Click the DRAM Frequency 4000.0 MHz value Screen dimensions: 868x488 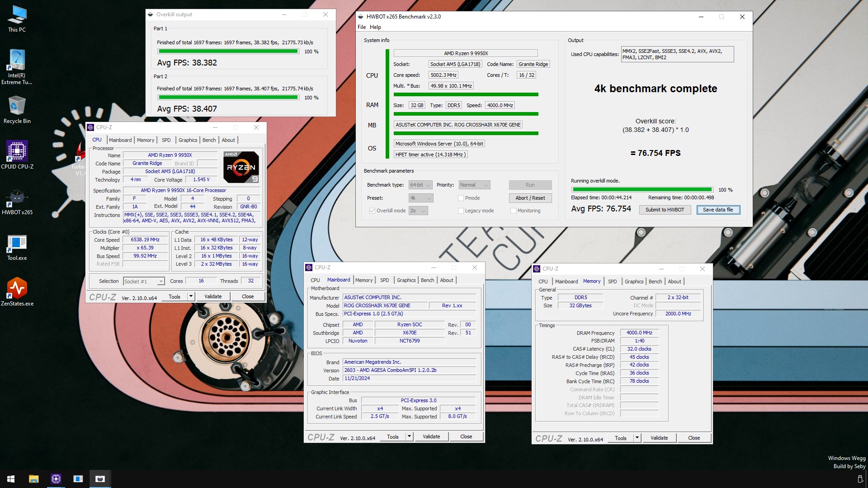pyautogui.click(x=639, y=333)
